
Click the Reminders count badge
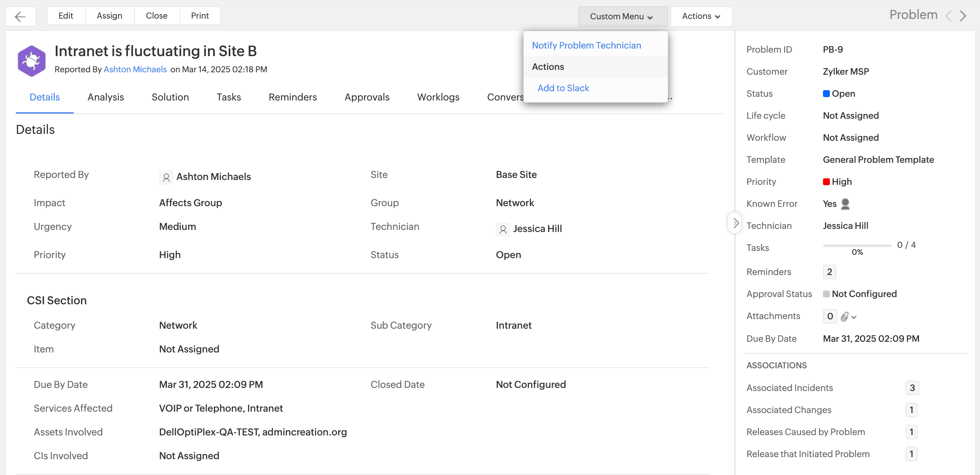pos(829,272)
